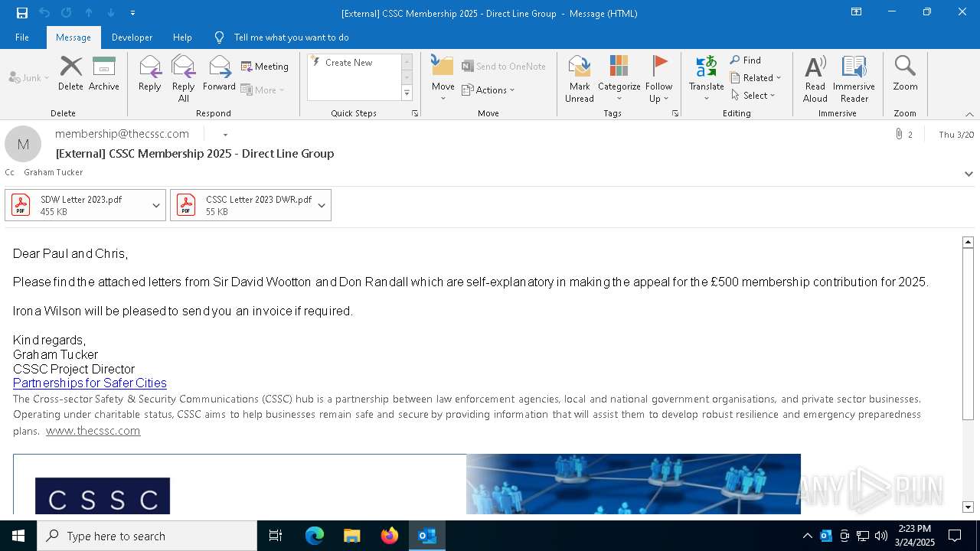Open the Windows Start menu
The height and width of the screenshot is (551, 980).
pos(18,536)
